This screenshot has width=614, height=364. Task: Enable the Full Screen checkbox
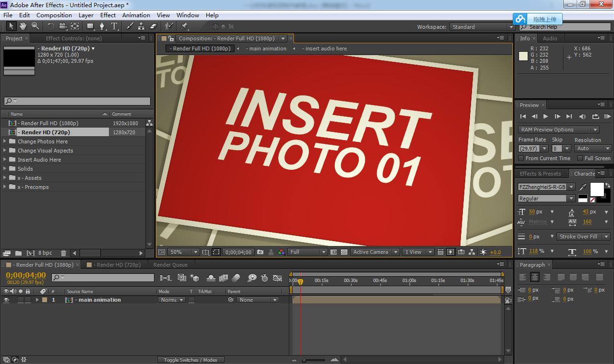pos(579,158)
